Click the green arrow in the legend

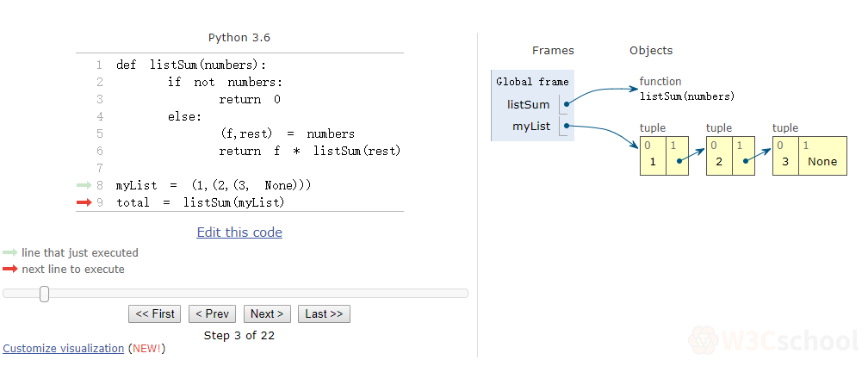[10, 253]
